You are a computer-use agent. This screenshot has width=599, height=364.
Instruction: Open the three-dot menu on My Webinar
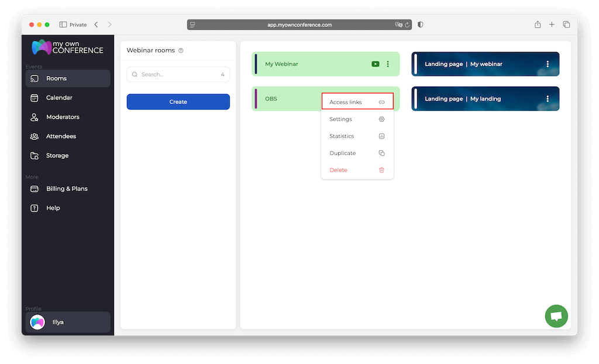pos(388,64)
